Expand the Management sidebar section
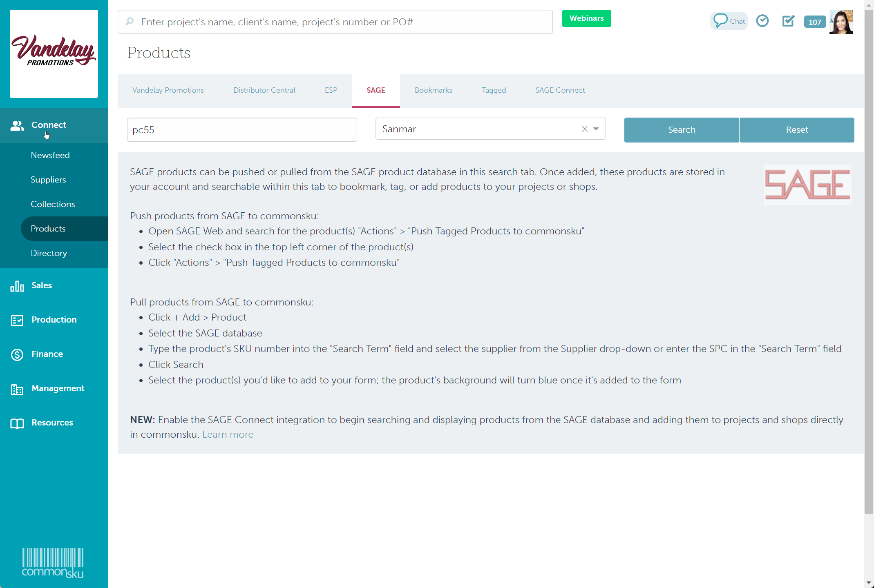The height and width of the screenshot is (588, 874). click(x=54, y=389)
